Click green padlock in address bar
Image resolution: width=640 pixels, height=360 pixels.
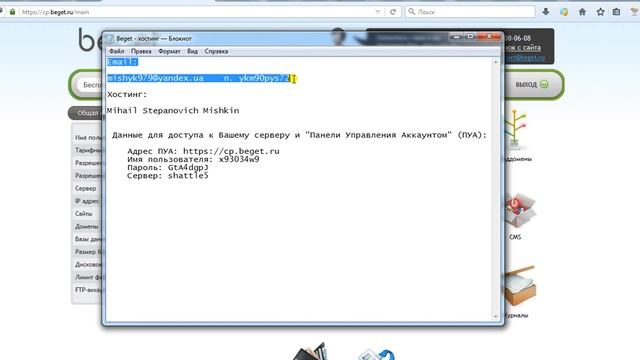[x=13, y=12]
